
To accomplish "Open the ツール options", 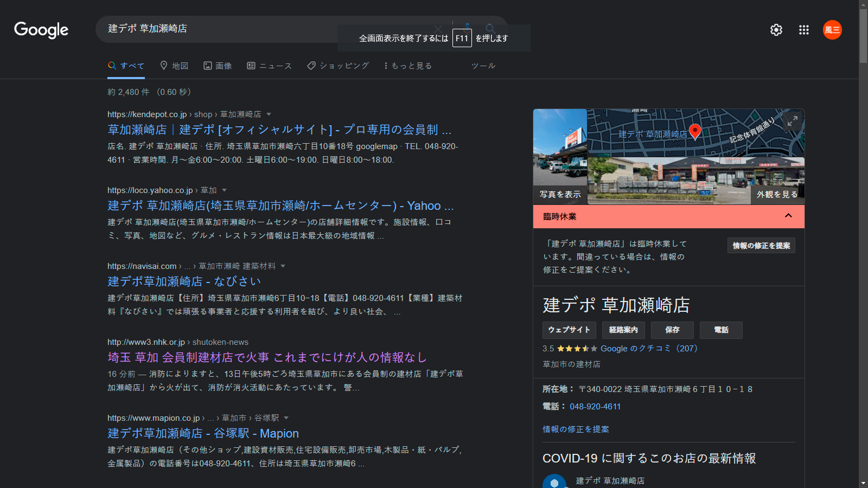I will click(x=483, y=66).
